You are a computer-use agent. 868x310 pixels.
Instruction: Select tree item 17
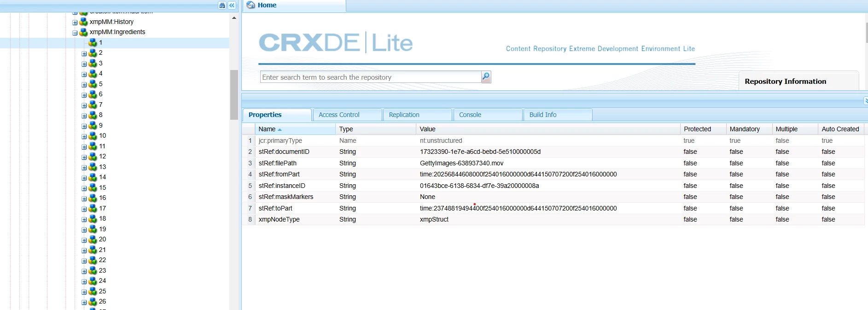tap(102, 208)
